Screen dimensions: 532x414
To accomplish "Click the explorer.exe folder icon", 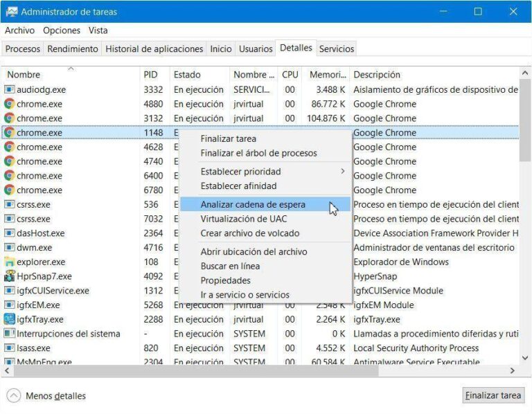I will [10, 262].
